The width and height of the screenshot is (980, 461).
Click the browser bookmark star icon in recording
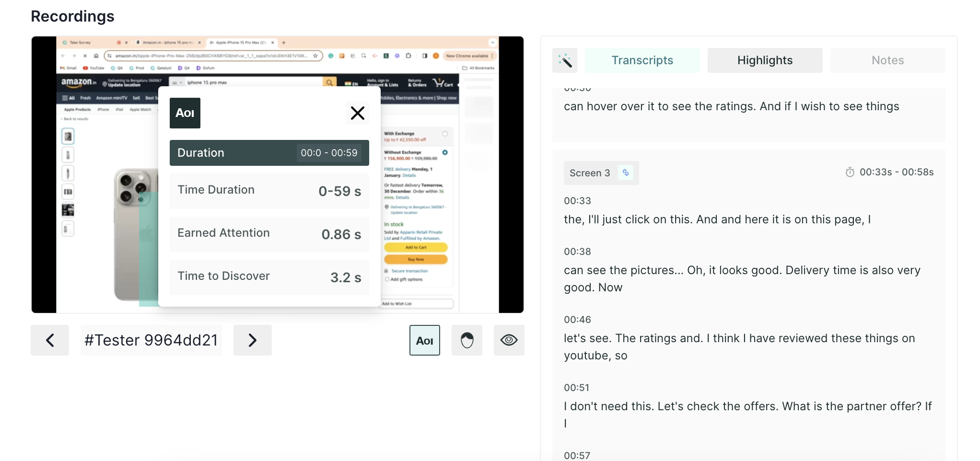click(315, 56)
